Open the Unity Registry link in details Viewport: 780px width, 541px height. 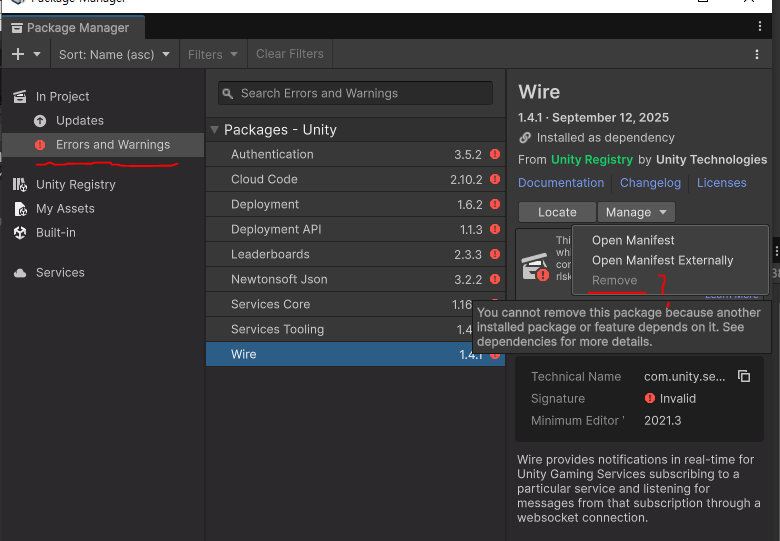point(591,160)
